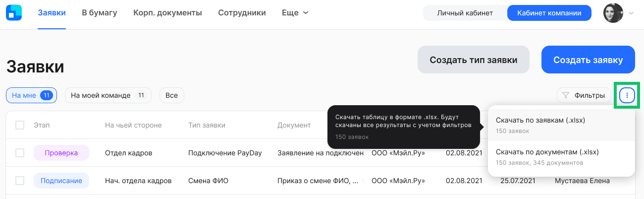
Task: Click the Создать тип заявки button
Action: coord(474,60)
